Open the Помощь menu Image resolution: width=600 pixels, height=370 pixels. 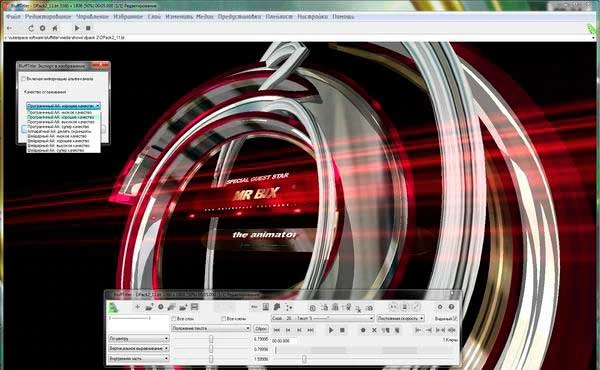(343, 16)
